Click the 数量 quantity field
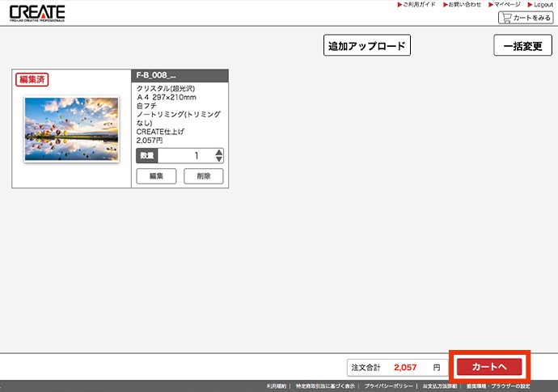 180,156
